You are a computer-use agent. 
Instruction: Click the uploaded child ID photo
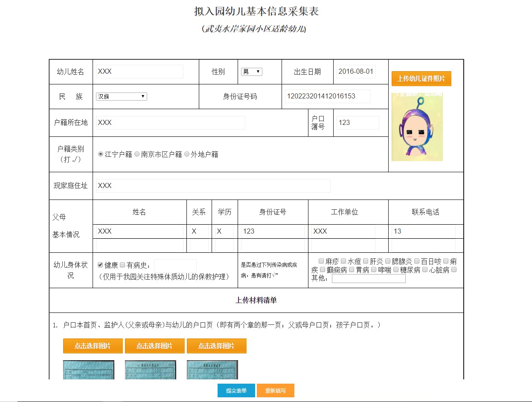click(417, 127)
